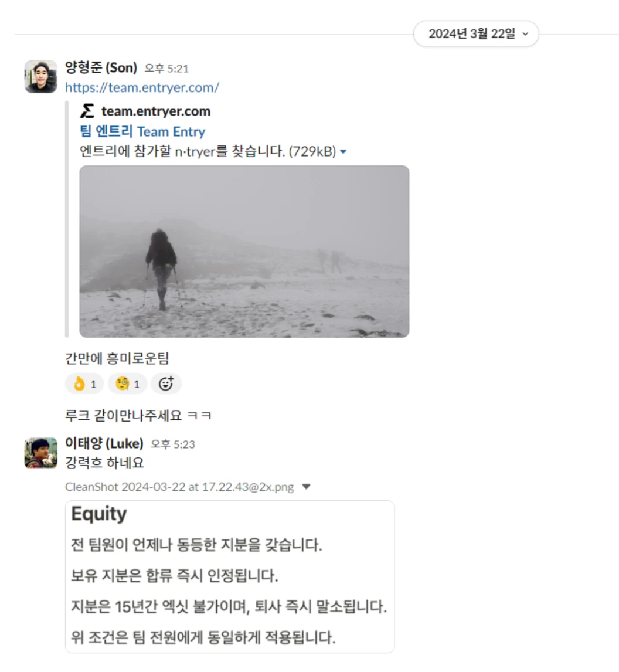Click the team.entryer.com sigma site icon
The width and height of the screenshot is (619, 672).
87,111
